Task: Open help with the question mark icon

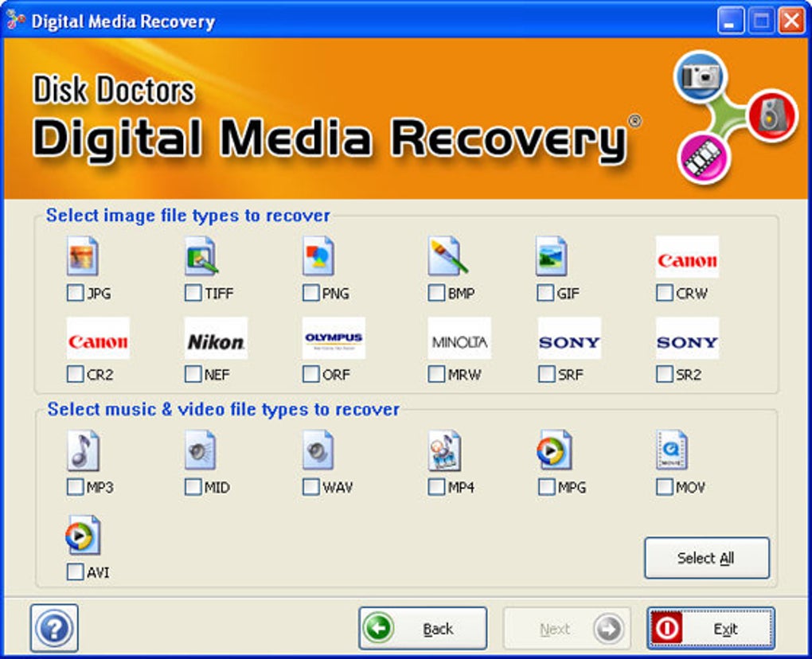Action: click(54, 628)
